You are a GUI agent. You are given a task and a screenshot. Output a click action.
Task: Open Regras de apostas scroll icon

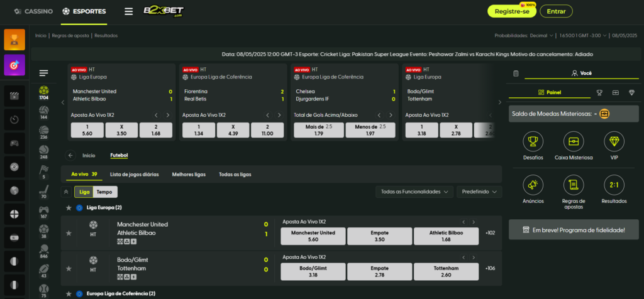(x=574, y=185)
